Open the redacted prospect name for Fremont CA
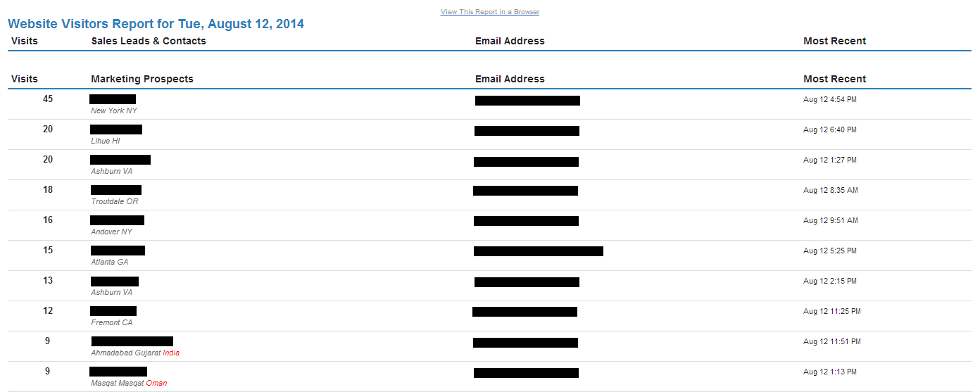The width and height of the screenshot is (980, 392). pyautogui.click(x=113, y=311)
